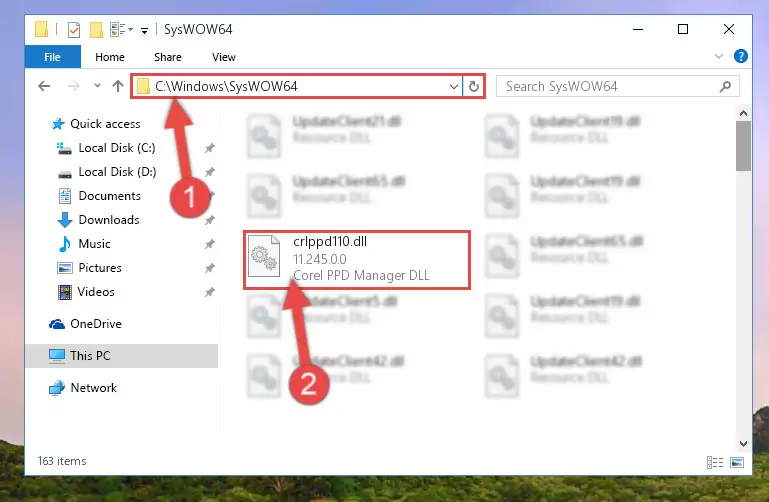
Task: Click the search magnifier icon
Action: pos(725,86)
